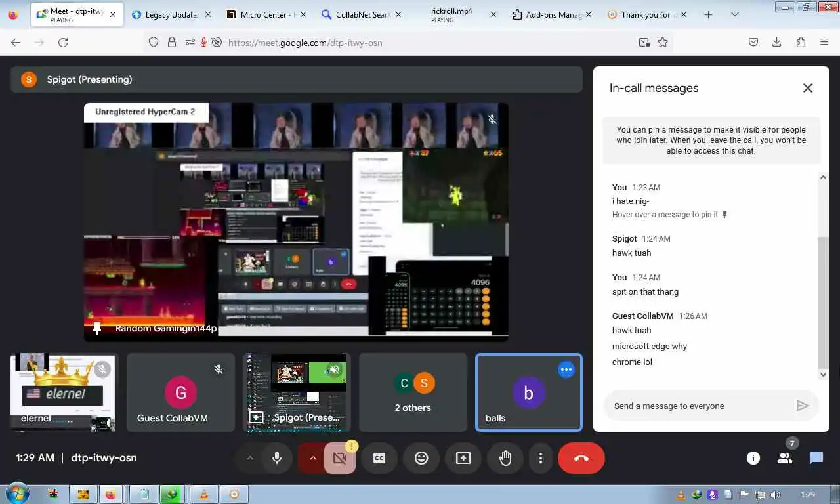Select the Guest CollabVM participant tile
This screenshot has height=504, width=840.
click(x=180, y=392)
